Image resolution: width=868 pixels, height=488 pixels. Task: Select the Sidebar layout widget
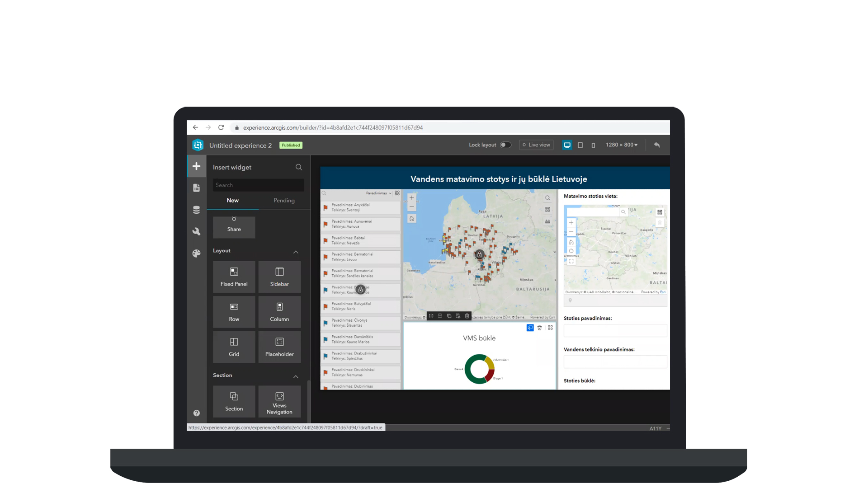[x=279, y=277]
